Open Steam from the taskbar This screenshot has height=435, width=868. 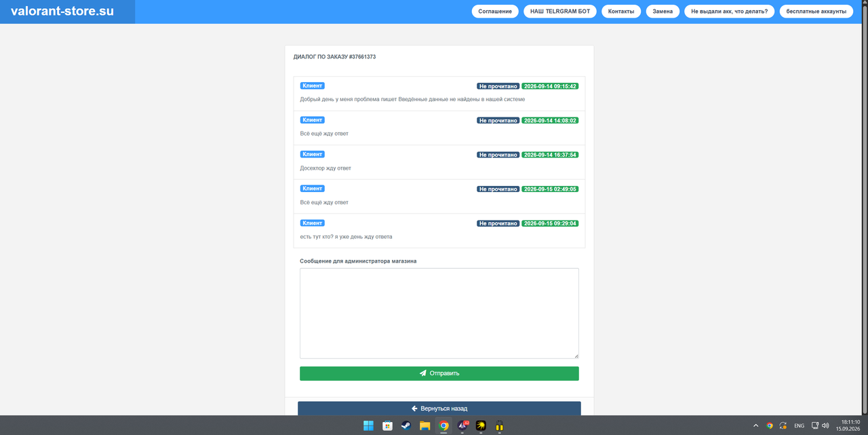(x=406, y=426)
